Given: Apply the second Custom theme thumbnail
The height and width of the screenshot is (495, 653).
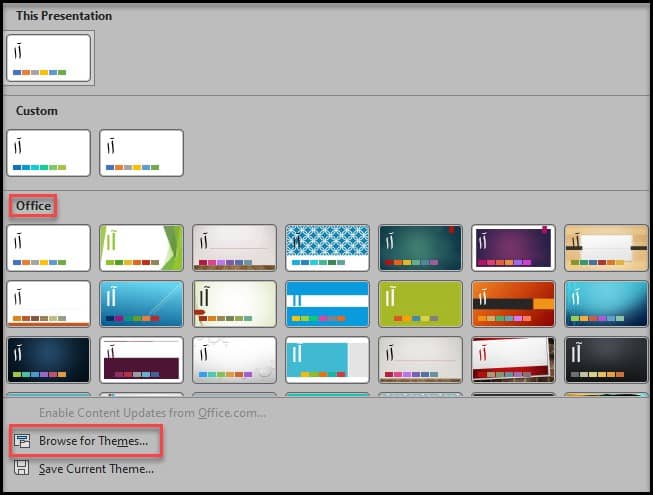Looking at the screenshot, I should 141,153.
